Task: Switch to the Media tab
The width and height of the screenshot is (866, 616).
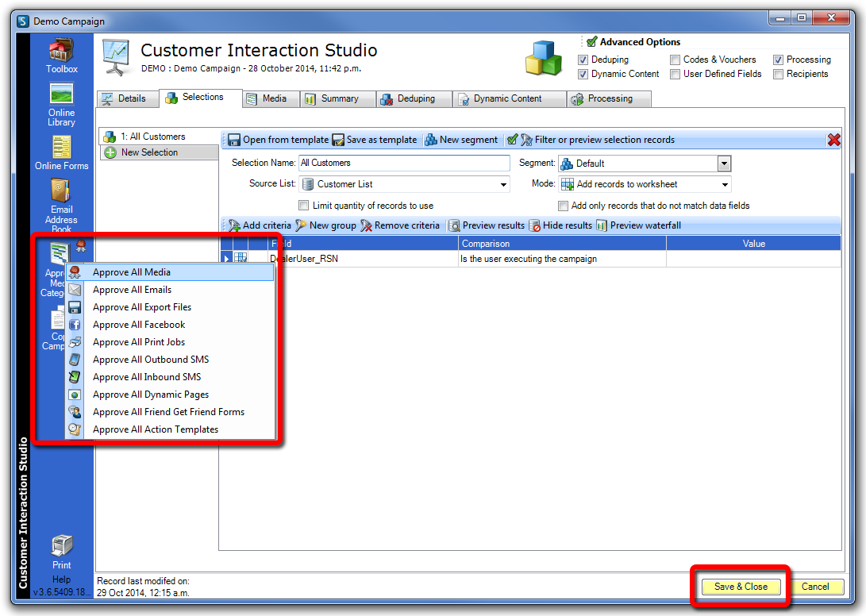Action: point(271,99)
